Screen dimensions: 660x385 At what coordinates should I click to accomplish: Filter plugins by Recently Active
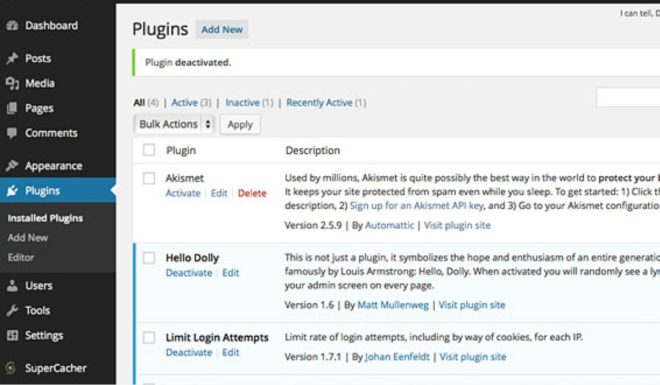(x=319, y=102)
